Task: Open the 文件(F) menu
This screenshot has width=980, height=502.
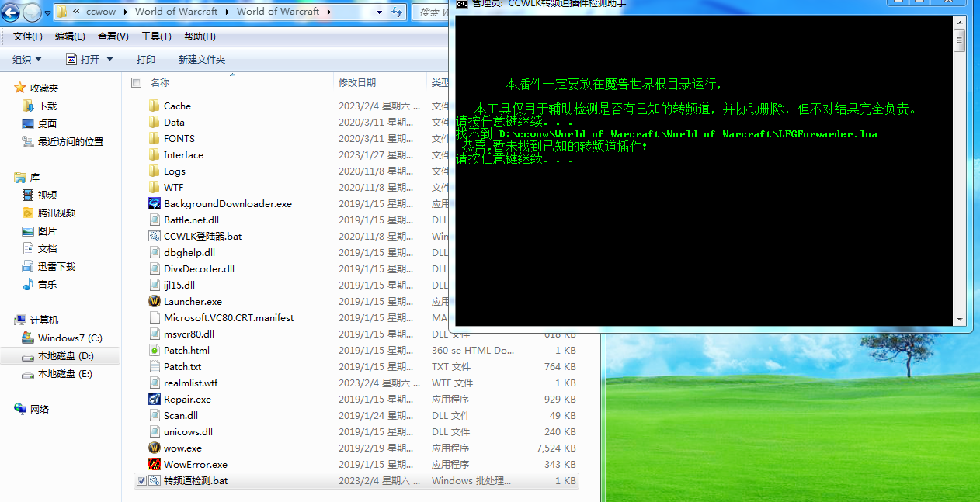Action: point(28,36)
